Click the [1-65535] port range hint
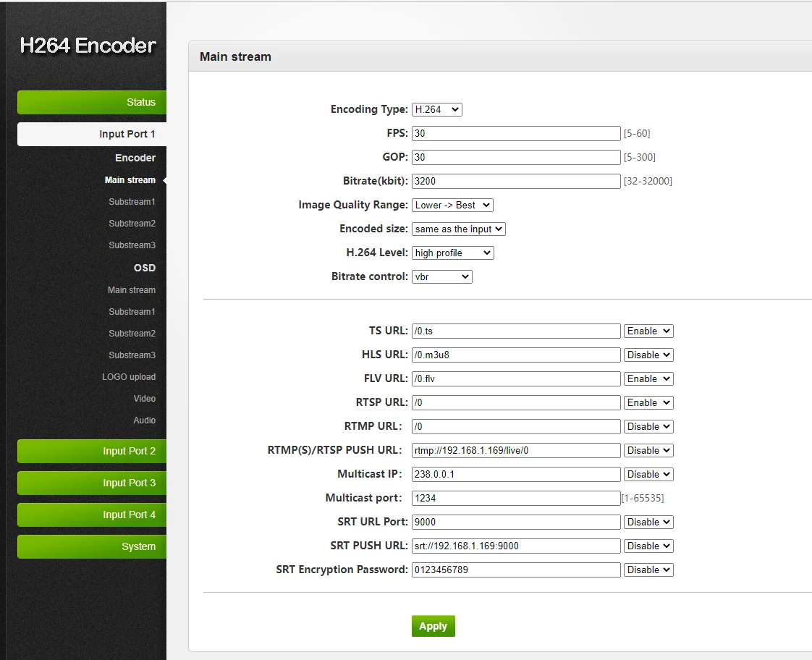 coord(643,498)
